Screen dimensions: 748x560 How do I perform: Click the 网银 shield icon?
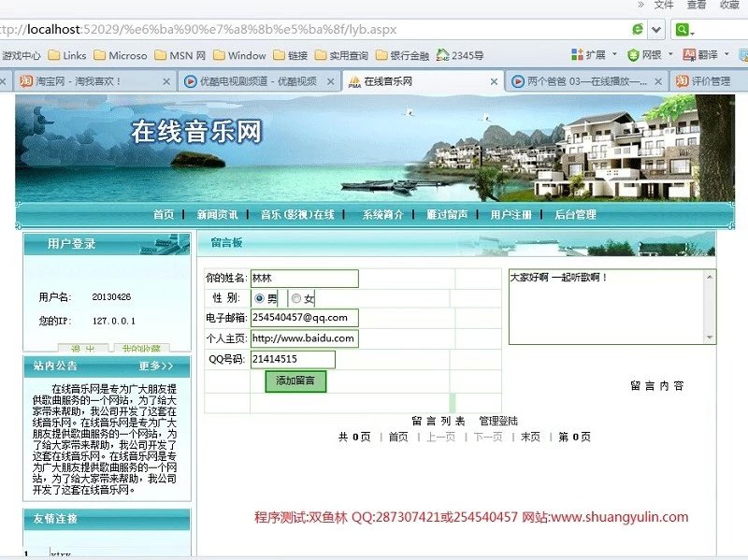633,55
